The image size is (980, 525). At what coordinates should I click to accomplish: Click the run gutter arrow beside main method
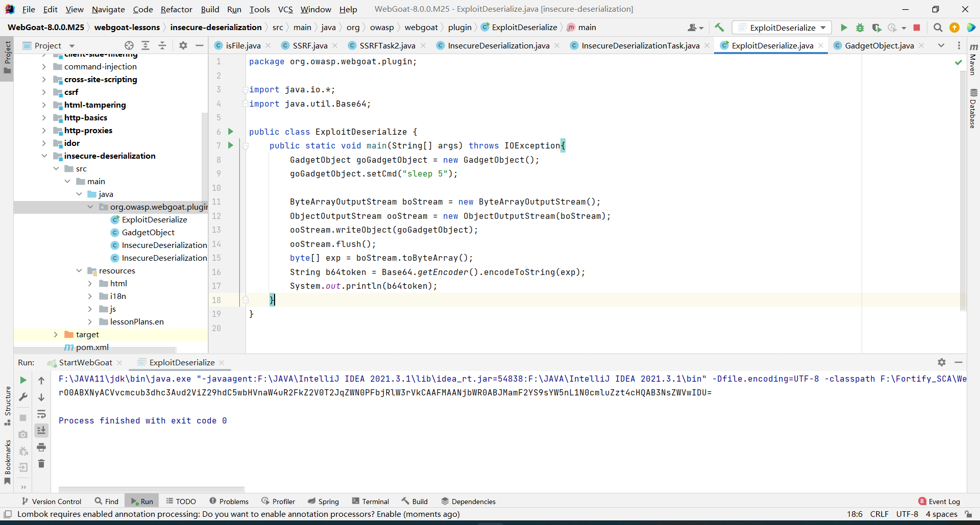(231, 145)
